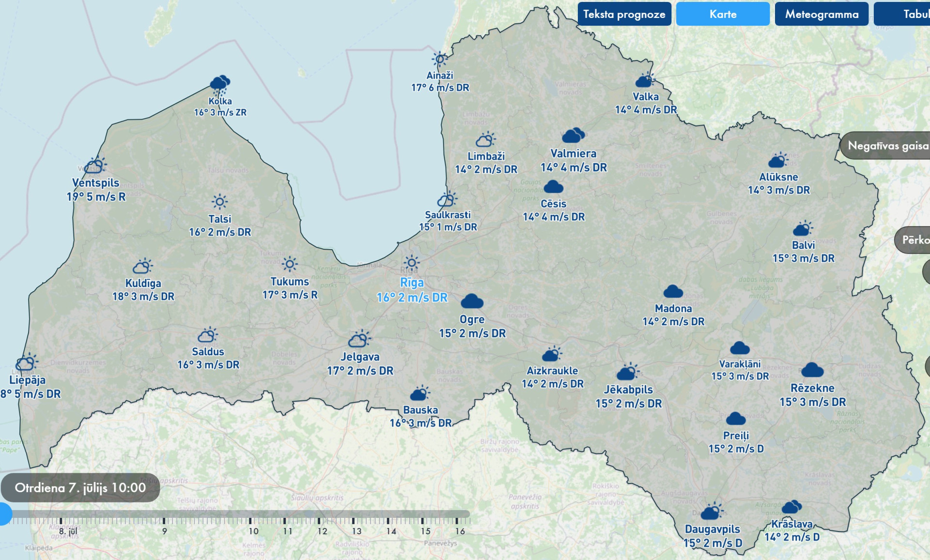The image size is (930, 560).
Task: Click the weather icon above Valka
Action: [x=645, y=80]
